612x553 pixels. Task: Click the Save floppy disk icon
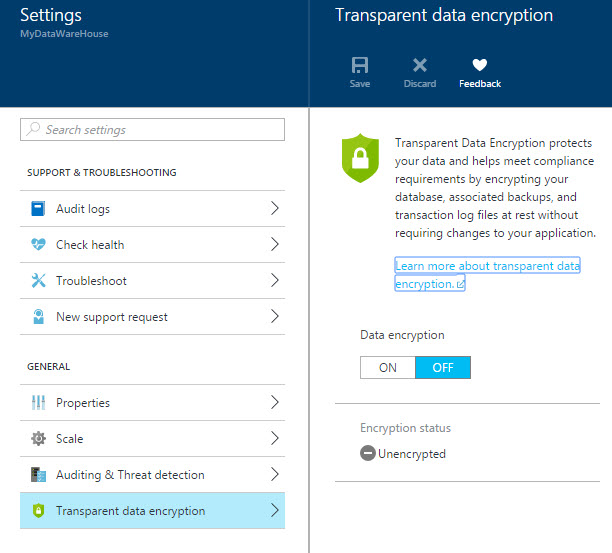coord(360,65)
